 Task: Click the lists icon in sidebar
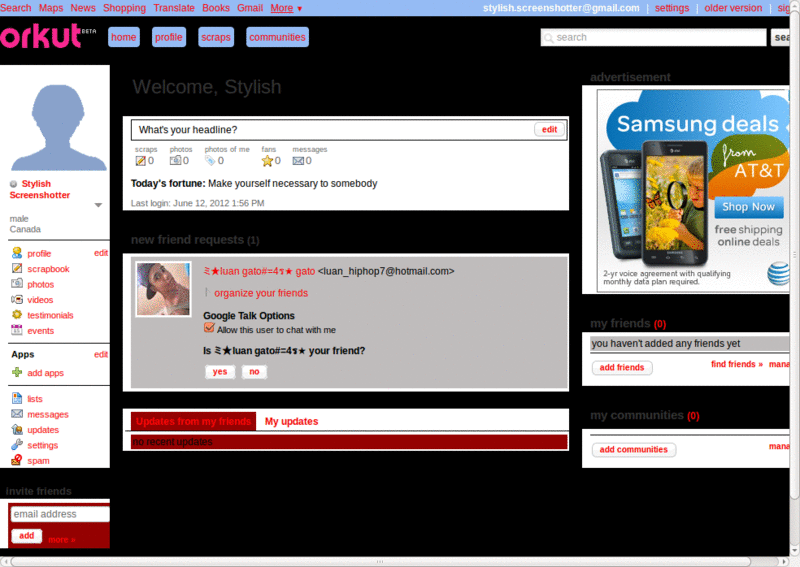coord(17,398)
